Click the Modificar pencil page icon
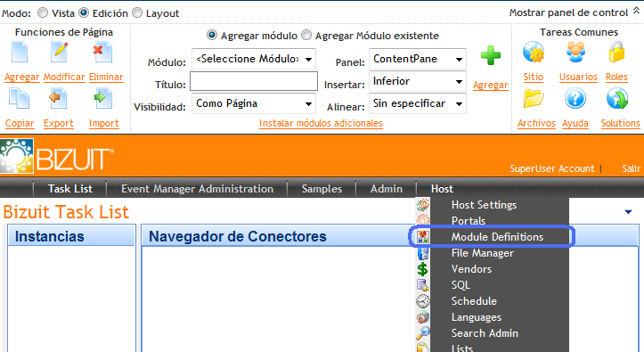The image size is (644, 352). (x=60, y=53)
